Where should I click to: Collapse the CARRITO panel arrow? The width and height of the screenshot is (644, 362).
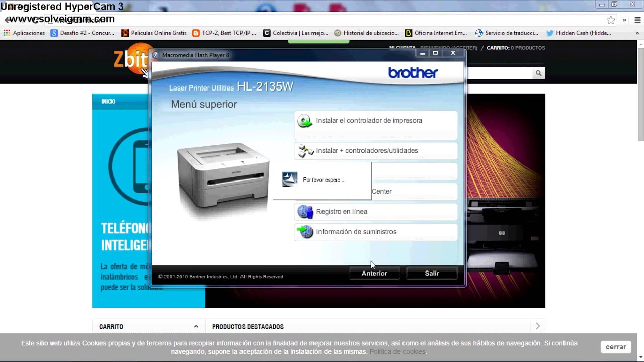(196, 327)
